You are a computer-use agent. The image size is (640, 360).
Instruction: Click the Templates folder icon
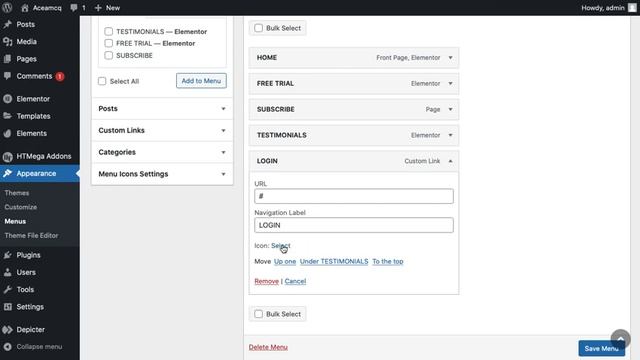(x=7, y=116)
